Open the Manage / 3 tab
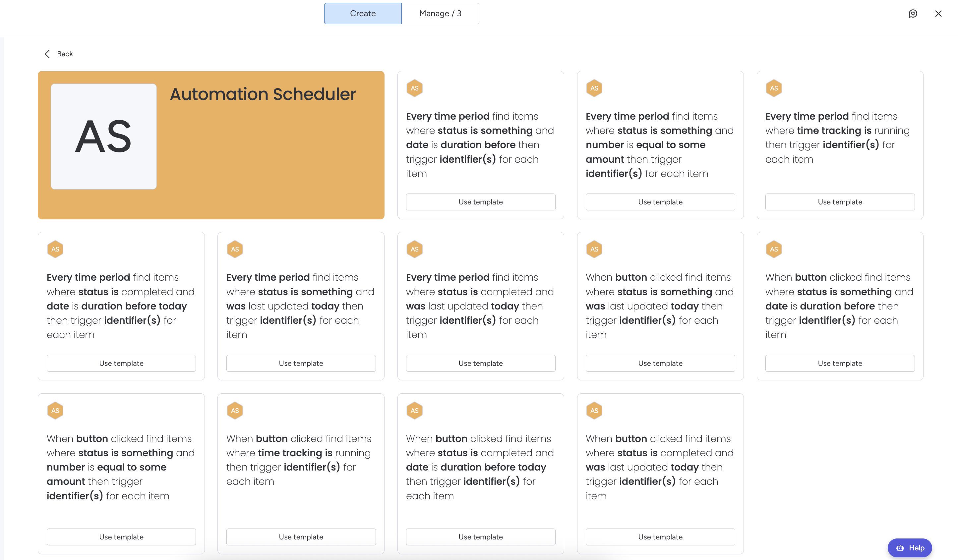 [440, 14]
